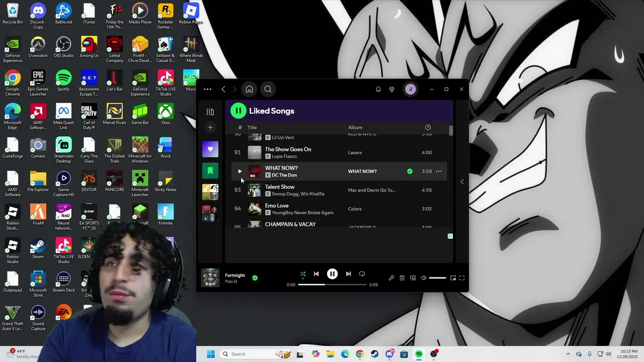
Task: Open the Fortnight song title link
Action: click(235, 275)
